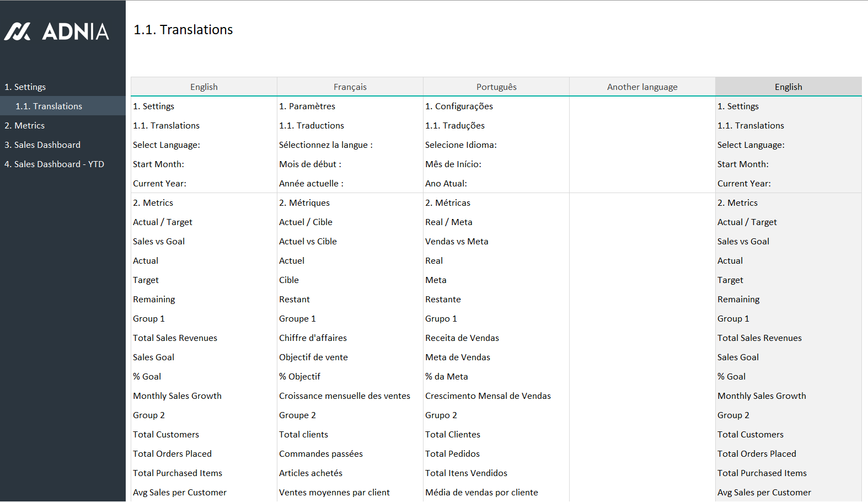868x502 pixels.
Task: Navigate to 4. Sales Dashboard - YTD
Action: click(x=54, y=164)
